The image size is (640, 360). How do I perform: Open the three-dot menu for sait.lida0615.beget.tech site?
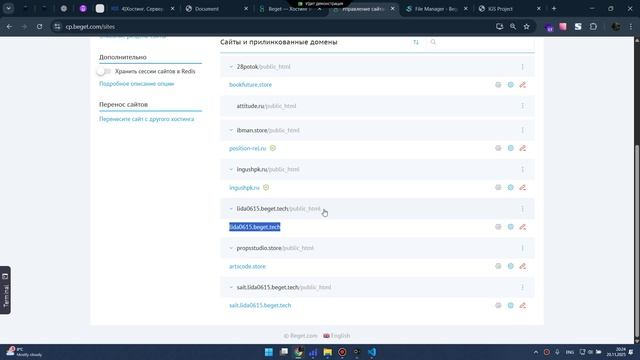pos(522,287)
